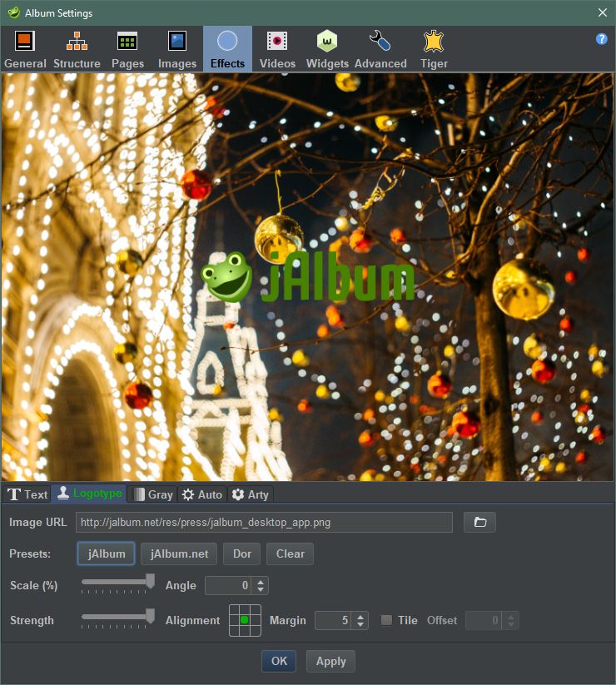The image size is (616, 685).
Task: Close the Album Settings window
Action: [603, 12]
